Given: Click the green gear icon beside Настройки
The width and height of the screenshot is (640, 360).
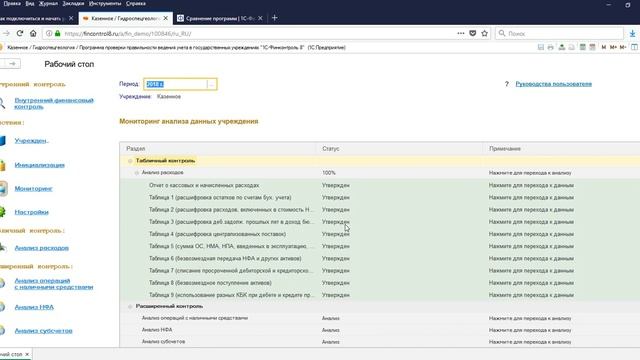Looking at the screenshot, I should (2, 212).
